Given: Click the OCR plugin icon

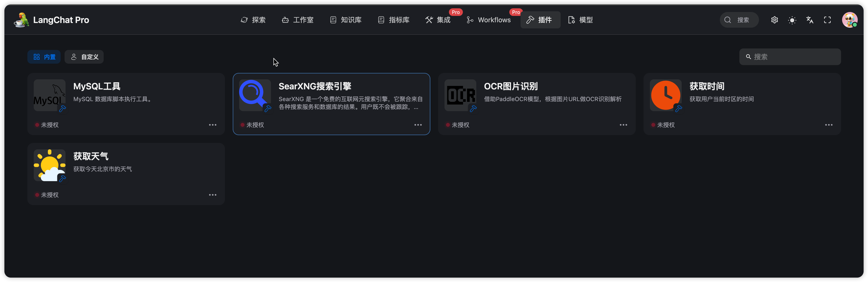Looking at the screenshot, I should tap(460, 95).
